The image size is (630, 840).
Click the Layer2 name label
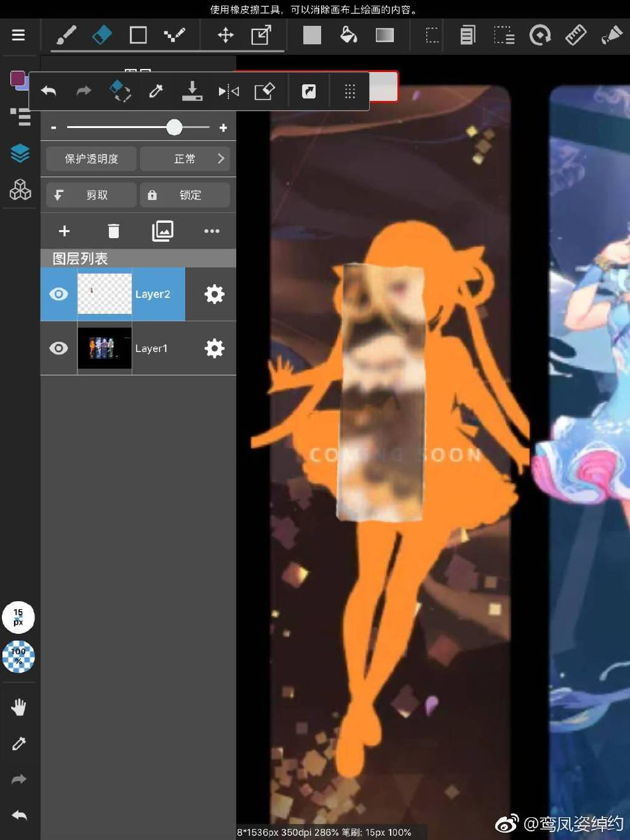coord(153,294)
